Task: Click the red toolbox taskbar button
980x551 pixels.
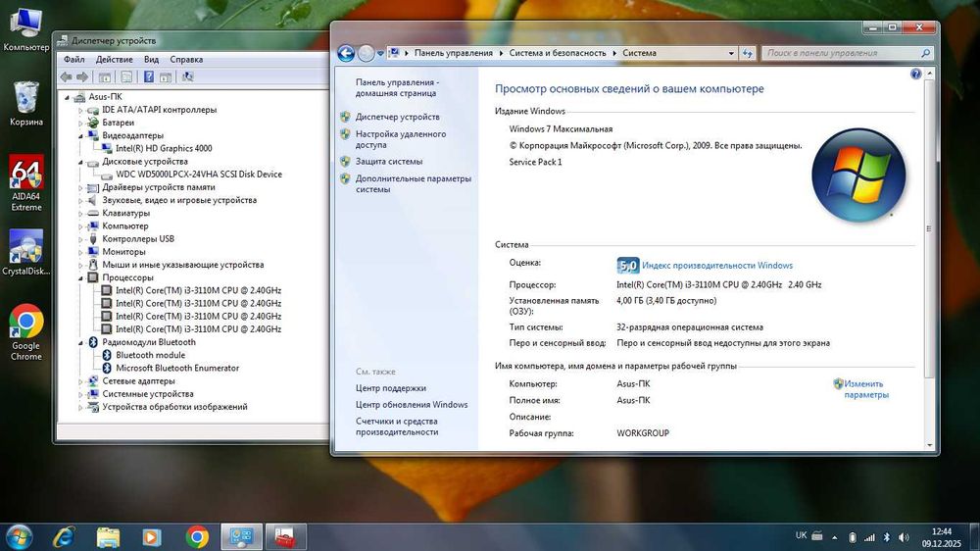Action: pyautogui.click(x=285, y=537)
